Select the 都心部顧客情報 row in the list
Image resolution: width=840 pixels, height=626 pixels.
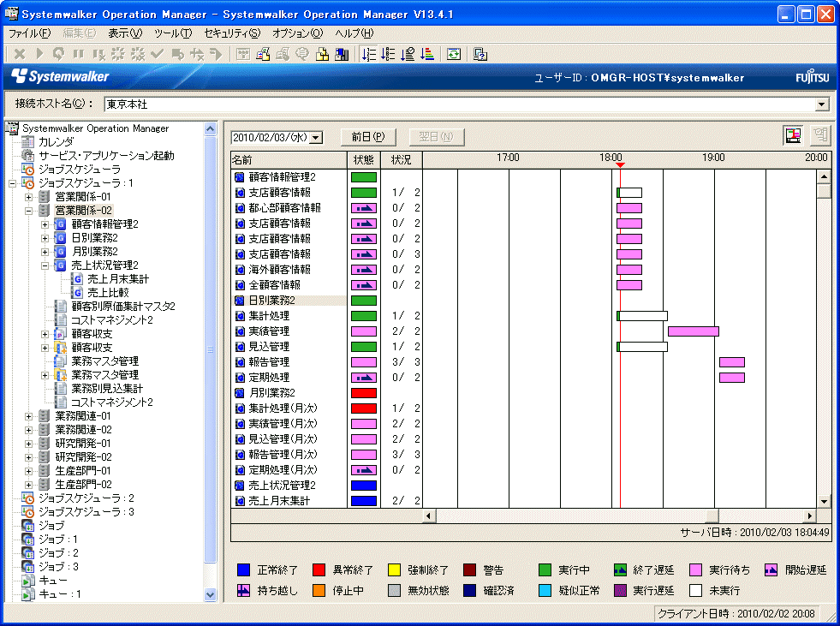[289, 208]
